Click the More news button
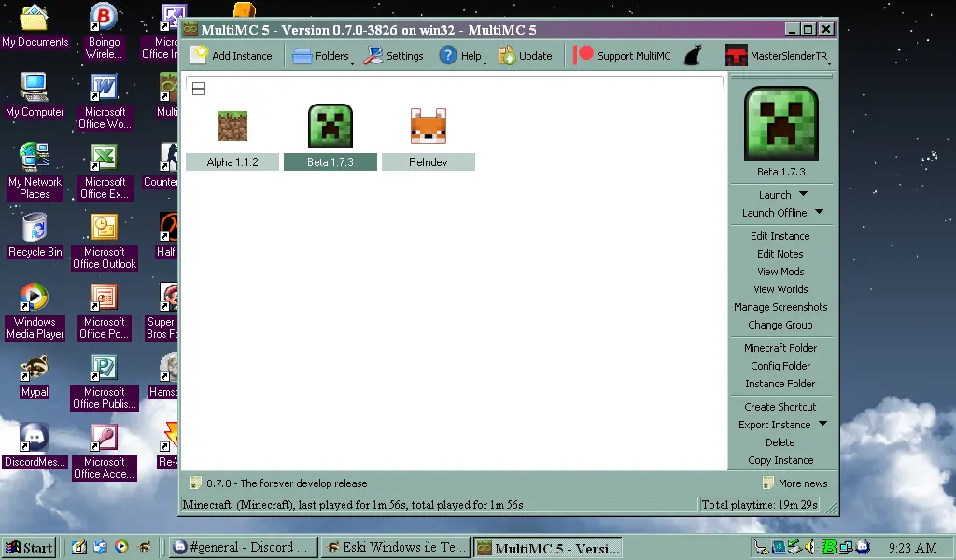This screenshot has width=956, height=560. [795, 483]
